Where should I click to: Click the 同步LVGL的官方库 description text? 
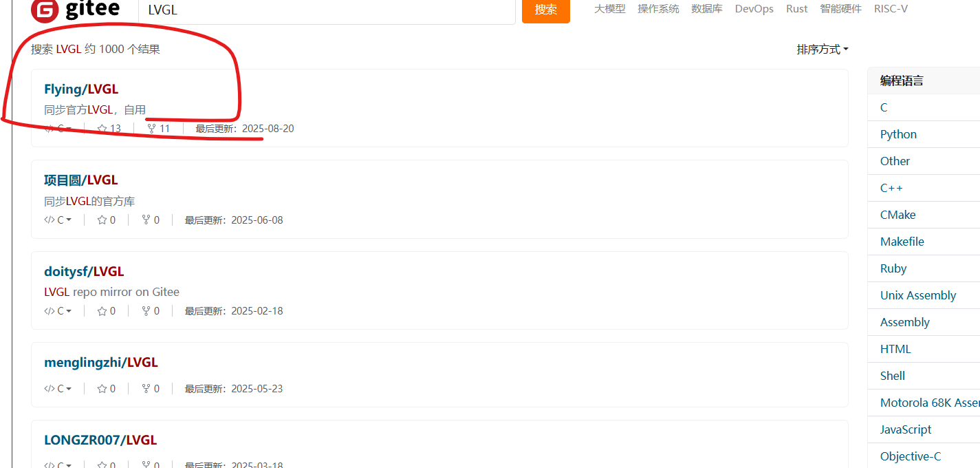[89, 201]
